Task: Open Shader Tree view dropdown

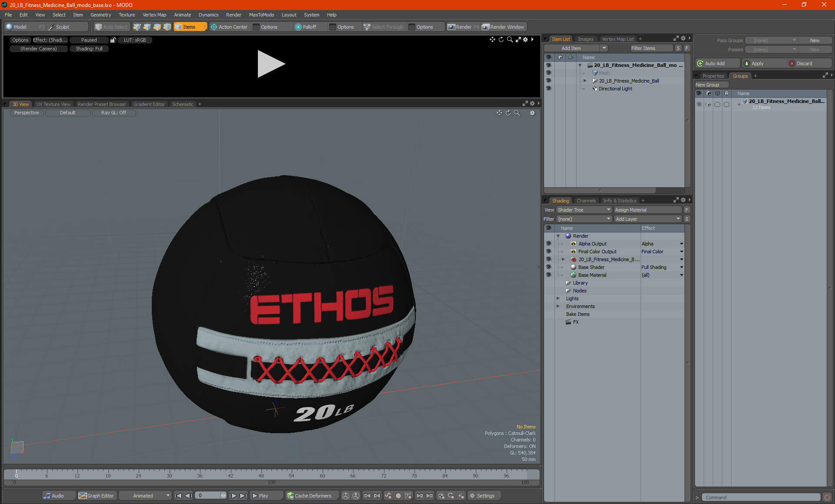Action: (x=584, y=210)
